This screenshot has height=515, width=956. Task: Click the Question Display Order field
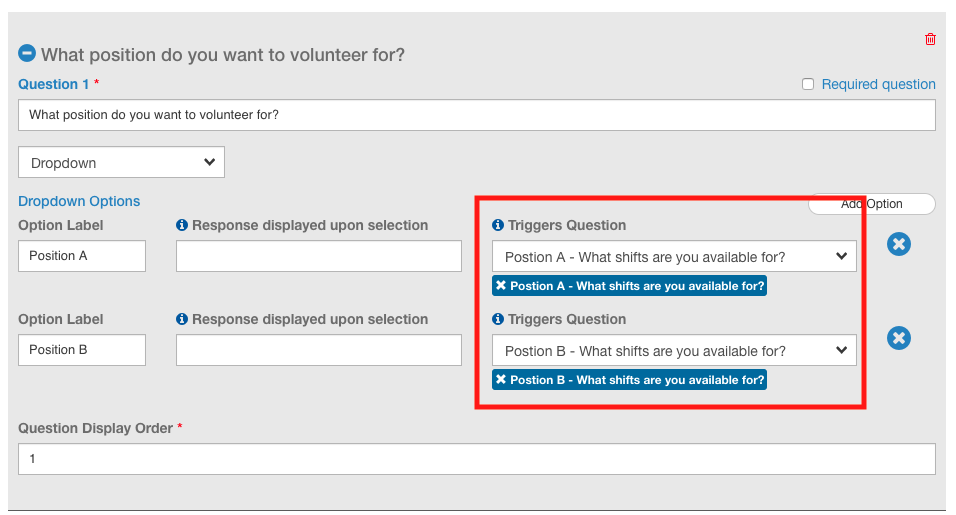point(477,459)
